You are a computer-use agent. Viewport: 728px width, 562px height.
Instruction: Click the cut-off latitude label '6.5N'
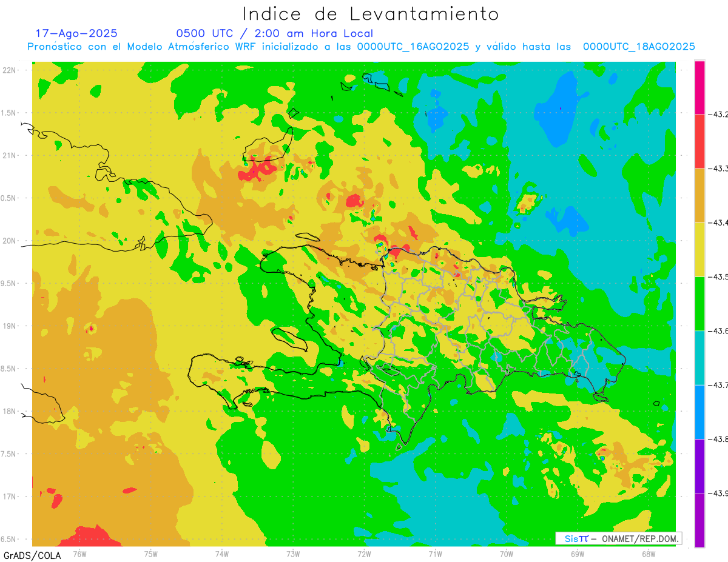pyautogui.click(x=8, y=539)
